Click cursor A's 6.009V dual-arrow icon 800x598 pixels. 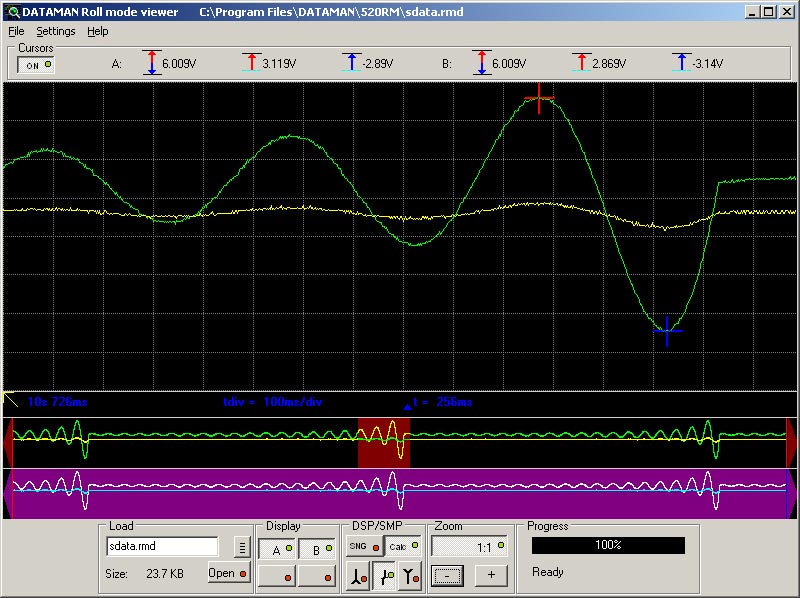[x=150, y=62]
